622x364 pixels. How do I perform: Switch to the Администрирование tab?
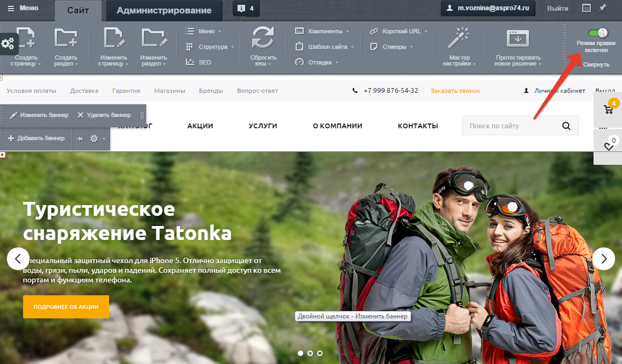click(x=164, y=11)
